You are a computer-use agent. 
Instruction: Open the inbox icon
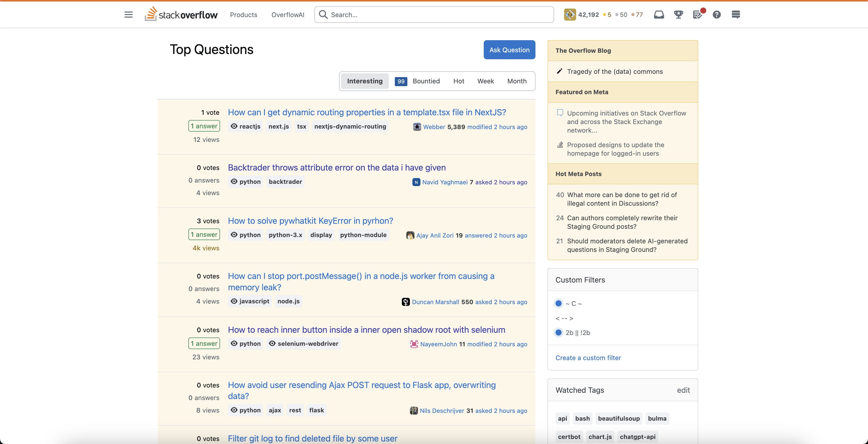coord(659,15)
